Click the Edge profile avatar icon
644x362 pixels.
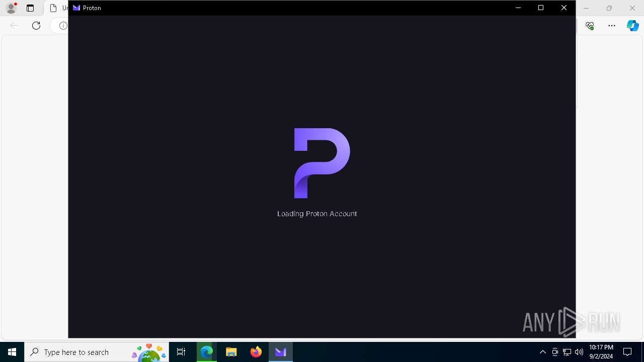11,8
